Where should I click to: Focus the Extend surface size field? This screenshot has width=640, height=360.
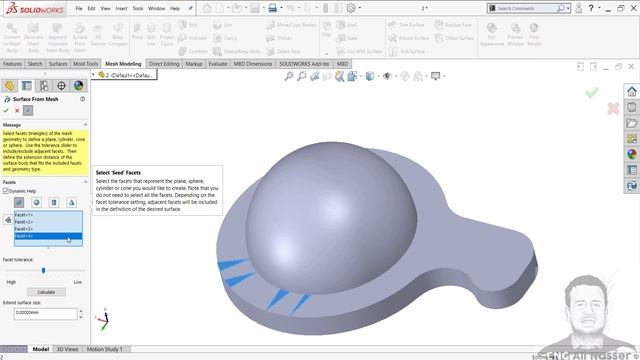[45, 313]
